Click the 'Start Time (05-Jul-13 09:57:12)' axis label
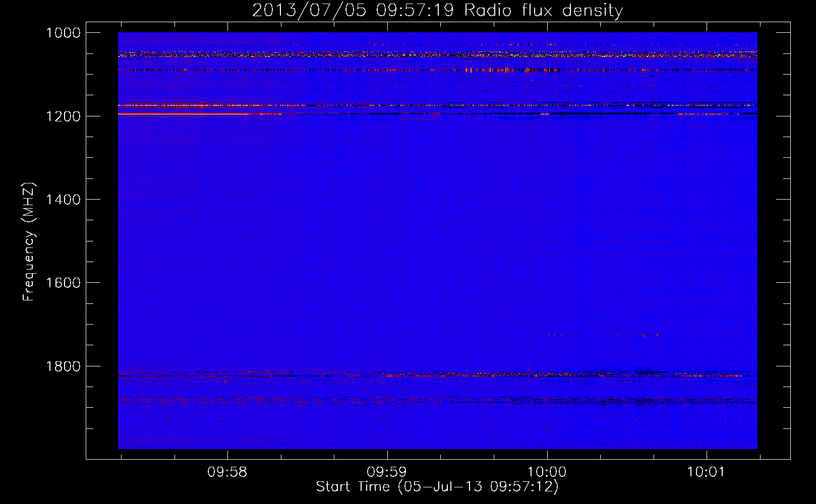The height and width of the screenshot is (504, 816). tap(437, 487)
